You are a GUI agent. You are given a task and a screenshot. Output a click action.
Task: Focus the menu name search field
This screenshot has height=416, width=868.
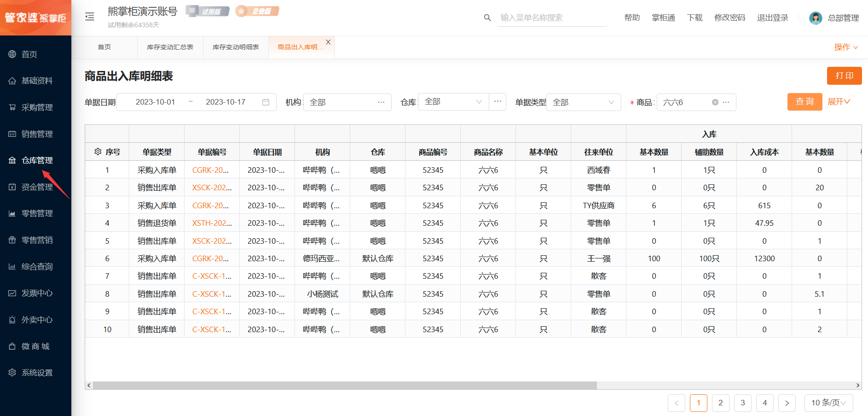(552, 18)
